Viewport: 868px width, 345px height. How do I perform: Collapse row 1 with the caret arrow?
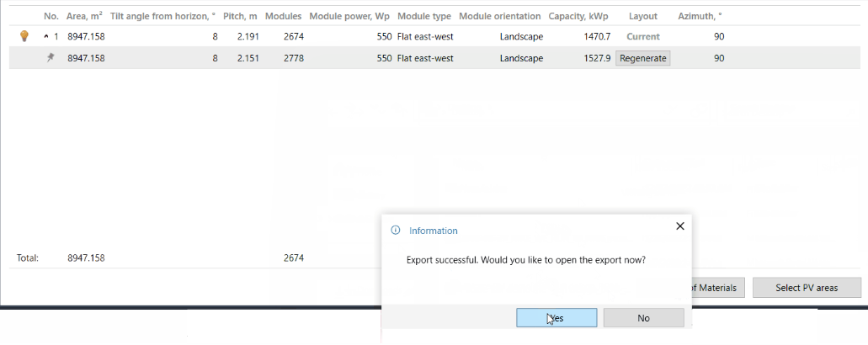coord(46,37)
